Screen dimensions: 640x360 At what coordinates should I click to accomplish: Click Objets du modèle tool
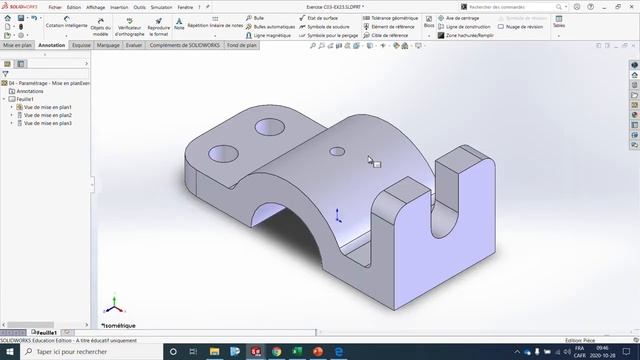click(x=100, y=27)
